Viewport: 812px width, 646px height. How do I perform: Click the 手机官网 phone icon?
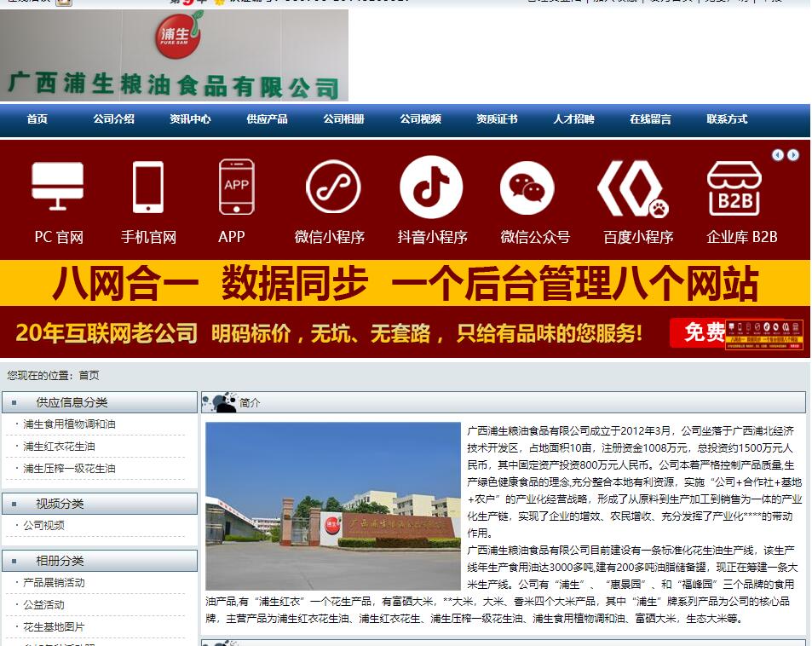click(148, 187)
